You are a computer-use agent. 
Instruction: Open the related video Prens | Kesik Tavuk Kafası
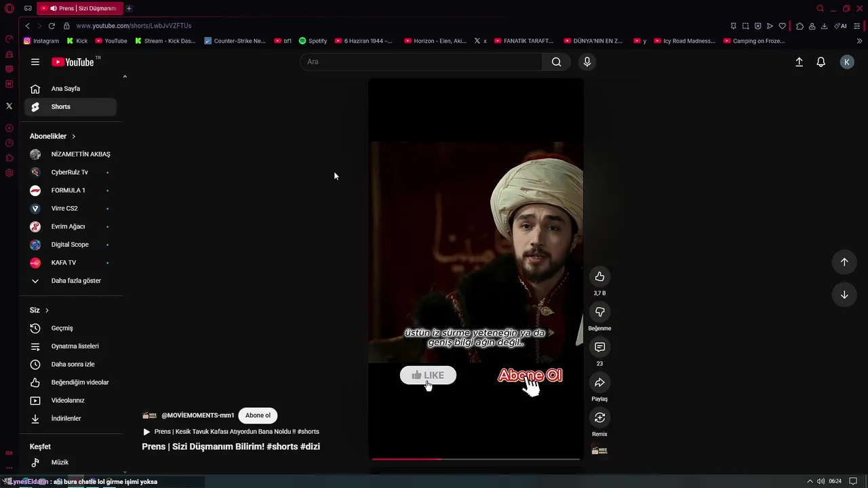pos(231,432)
